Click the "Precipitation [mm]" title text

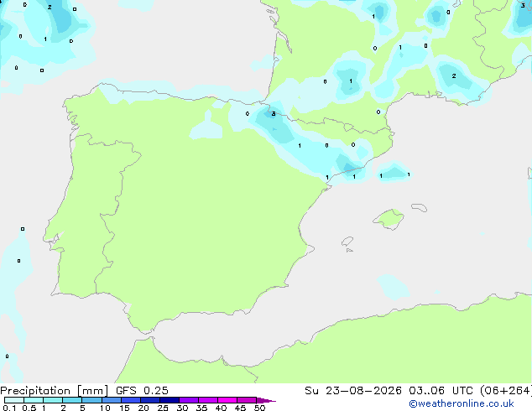pos(55,391)
